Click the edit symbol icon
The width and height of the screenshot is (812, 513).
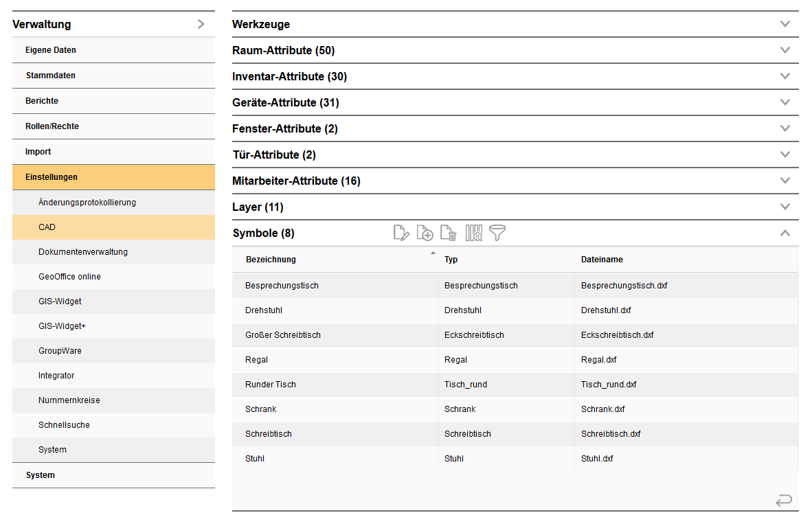(x=401, y=233)
